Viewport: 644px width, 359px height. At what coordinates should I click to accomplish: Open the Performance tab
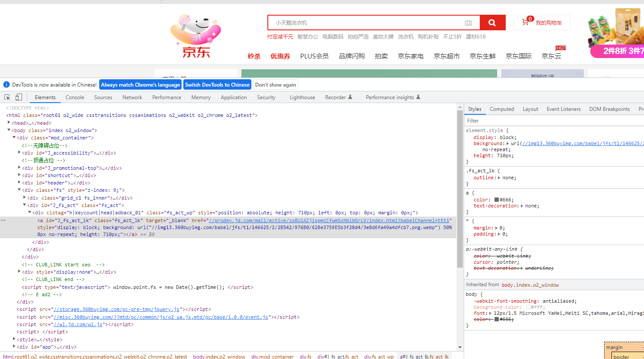(167, 97)
